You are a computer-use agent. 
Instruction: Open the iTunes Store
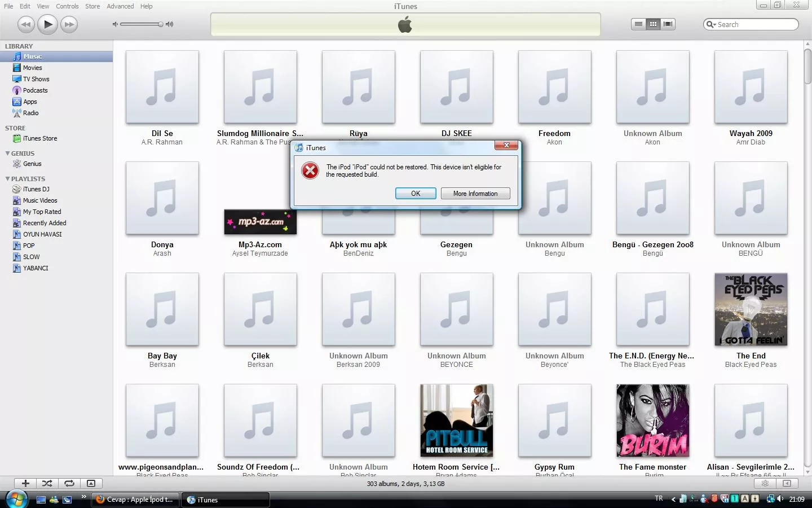click(56, 138)
